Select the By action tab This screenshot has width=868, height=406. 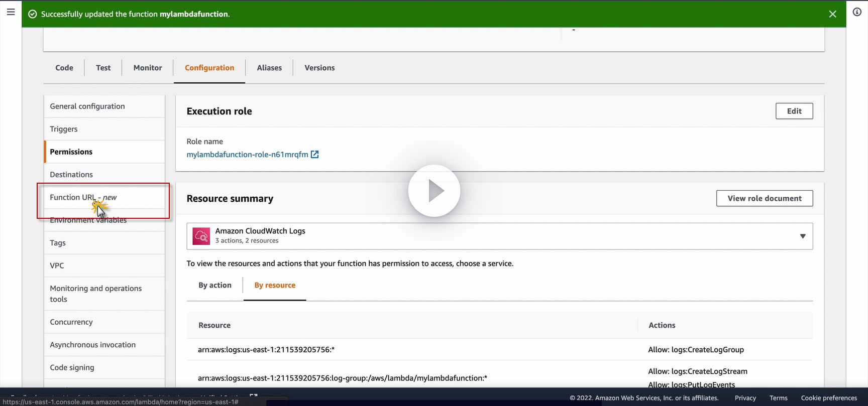point(215,285)
